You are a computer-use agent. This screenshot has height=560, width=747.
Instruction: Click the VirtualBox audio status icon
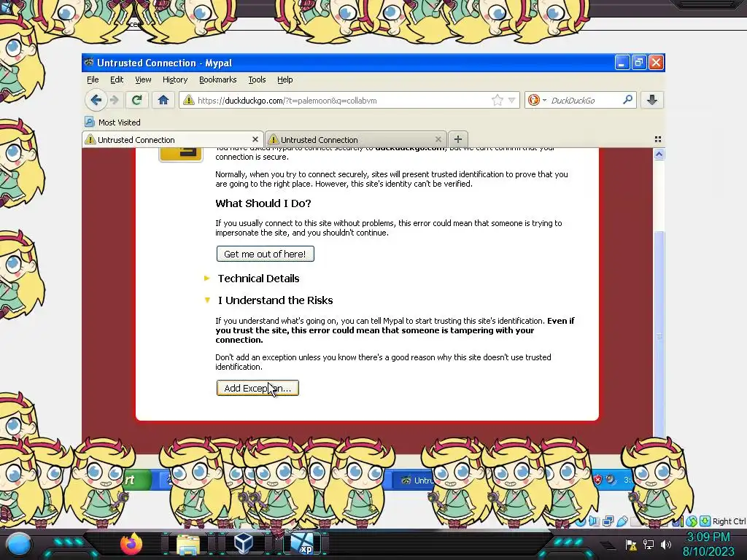pos(594,521)
